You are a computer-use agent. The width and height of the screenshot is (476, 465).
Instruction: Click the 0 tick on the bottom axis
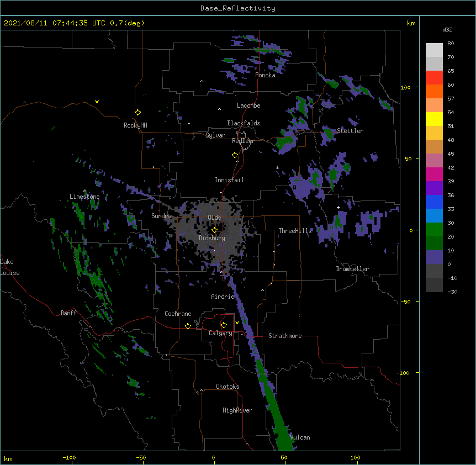click(x=213, y=458)
